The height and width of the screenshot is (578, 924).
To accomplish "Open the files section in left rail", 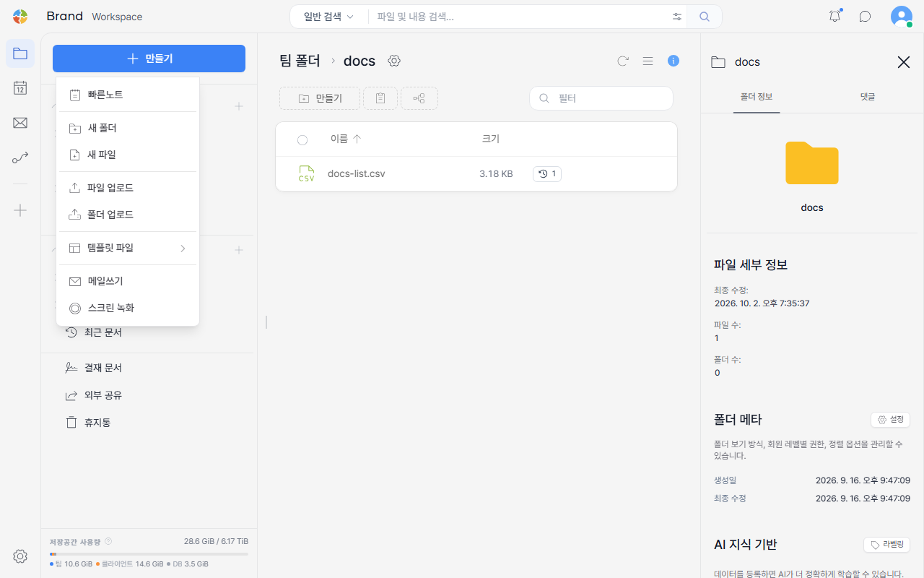I will (20, 53).
